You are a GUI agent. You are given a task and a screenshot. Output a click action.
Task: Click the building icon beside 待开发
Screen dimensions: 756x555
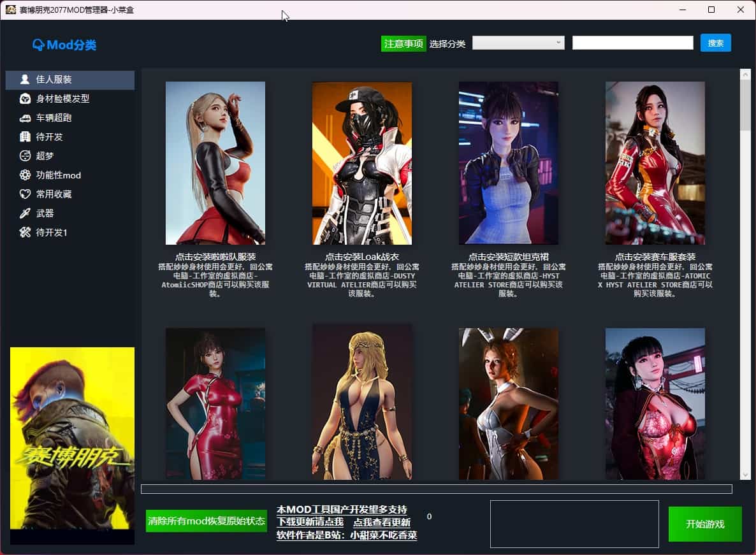point(25,137)
